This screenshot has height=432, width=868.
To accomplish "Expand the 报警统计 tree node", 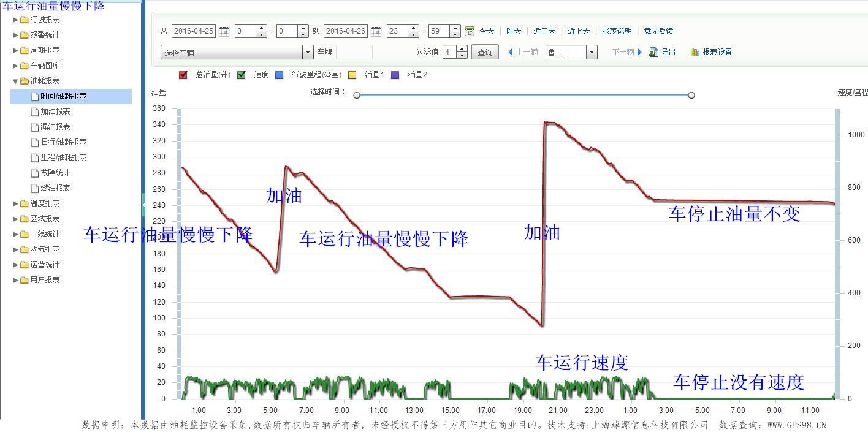I will click(16, 35).
